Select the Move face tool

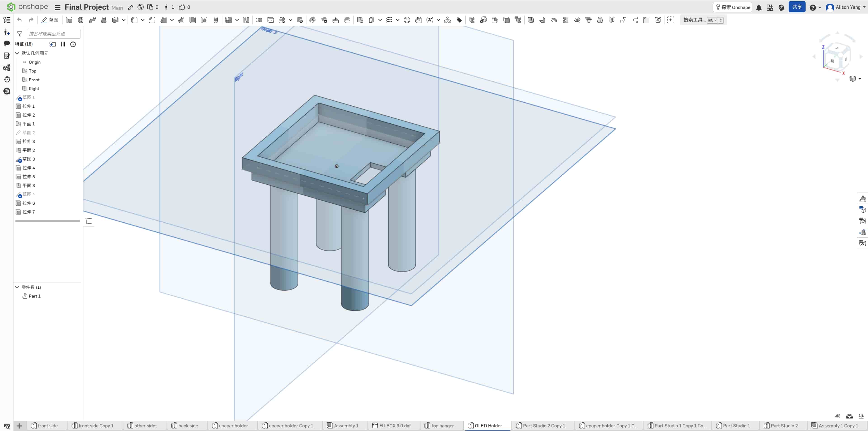pyautogui.click(x=336, y=20)
